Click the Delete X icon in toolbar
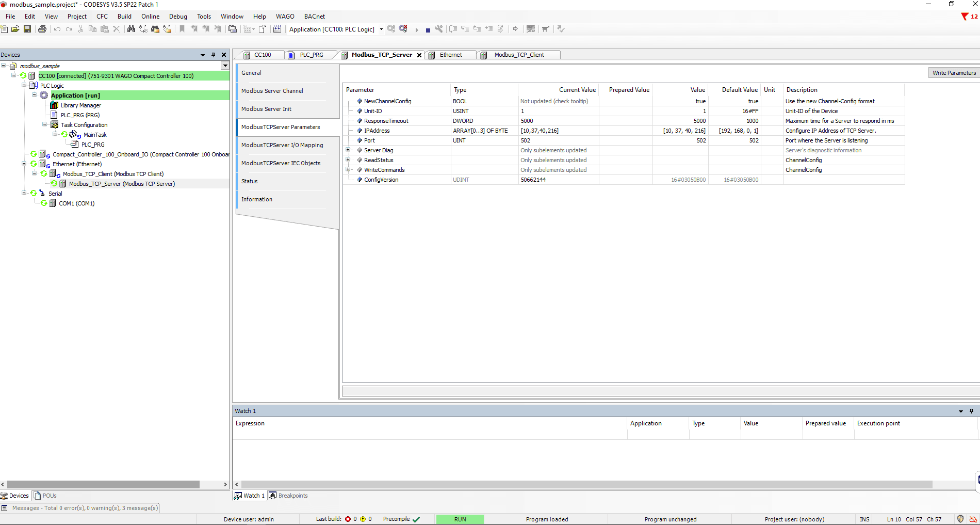 point(117,29)
